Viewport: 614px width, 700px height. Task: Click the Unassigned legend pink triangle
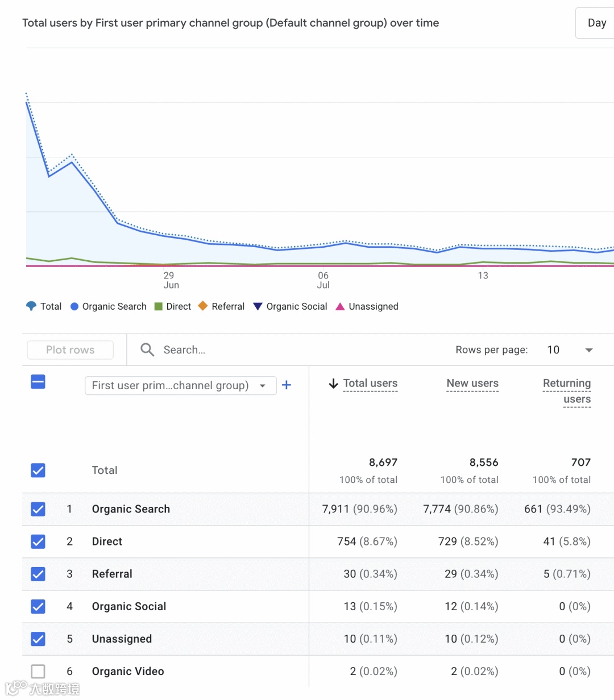(340, 306)
